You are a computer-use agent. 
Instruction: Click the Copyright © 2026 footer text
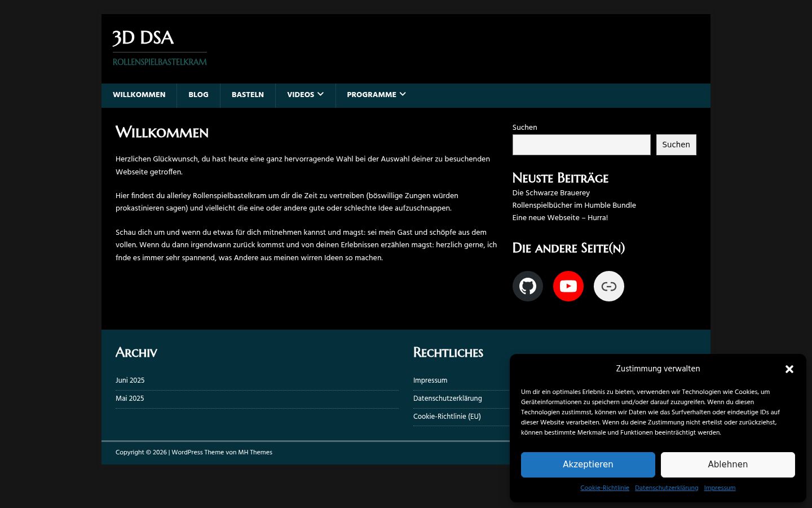(x=141, y=453)
